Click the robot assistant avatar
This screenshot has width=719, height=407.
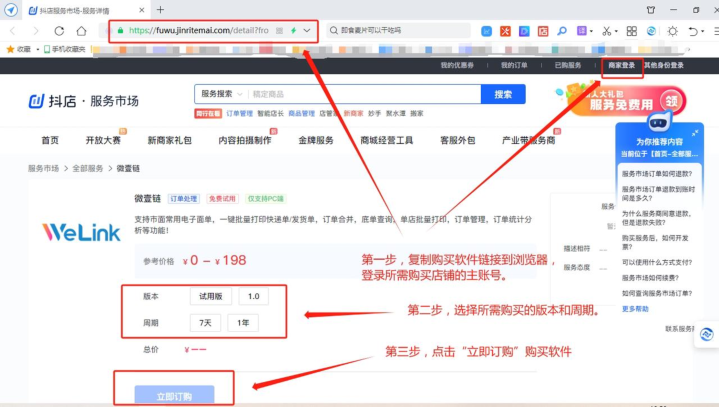659,122
